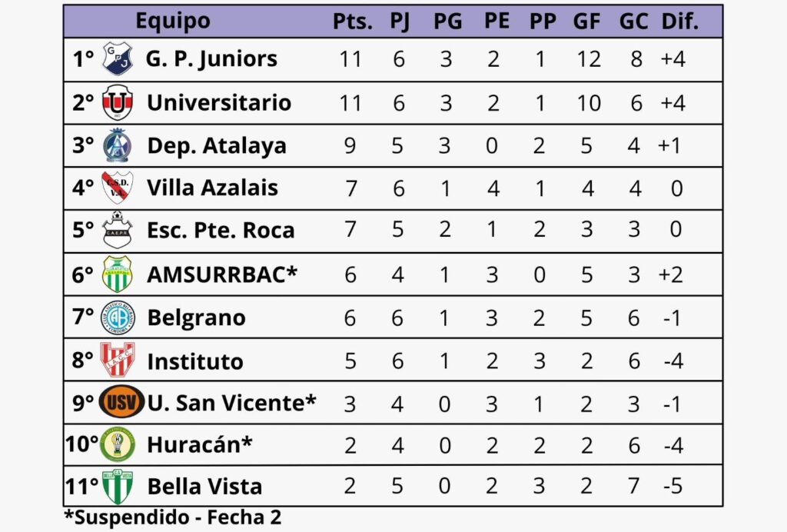
Task: Click the Instituto red striped crest
Action: point(118,360)
